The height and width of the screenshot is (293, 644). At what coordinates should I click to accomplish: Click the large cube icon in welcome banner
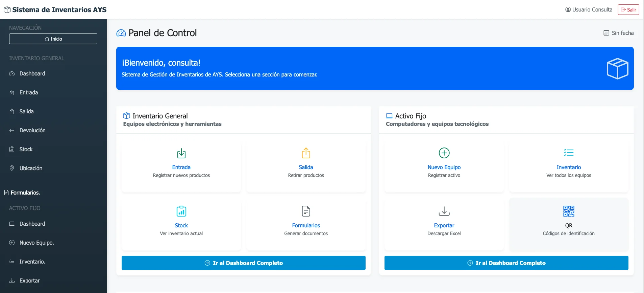617,68
